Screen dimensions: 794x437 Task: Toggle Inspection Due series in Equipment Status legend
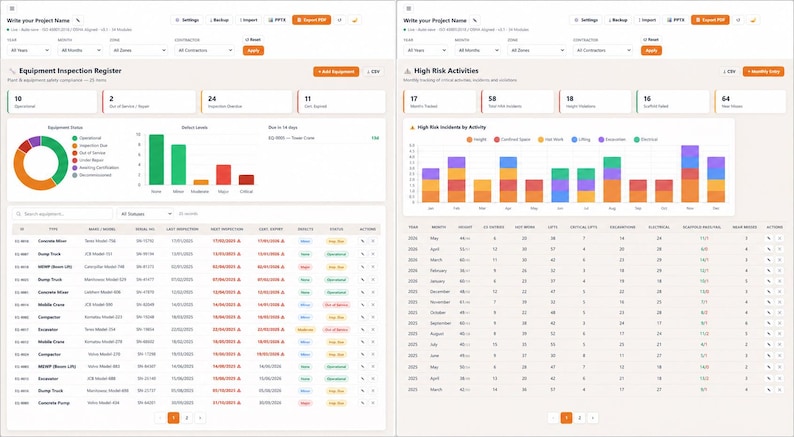click(x=90, y=145)
